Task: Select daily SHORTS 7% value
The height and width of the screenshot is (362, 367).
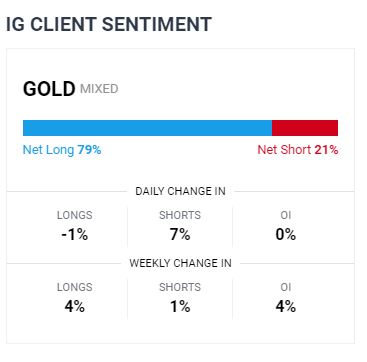Action: [180, 235]
